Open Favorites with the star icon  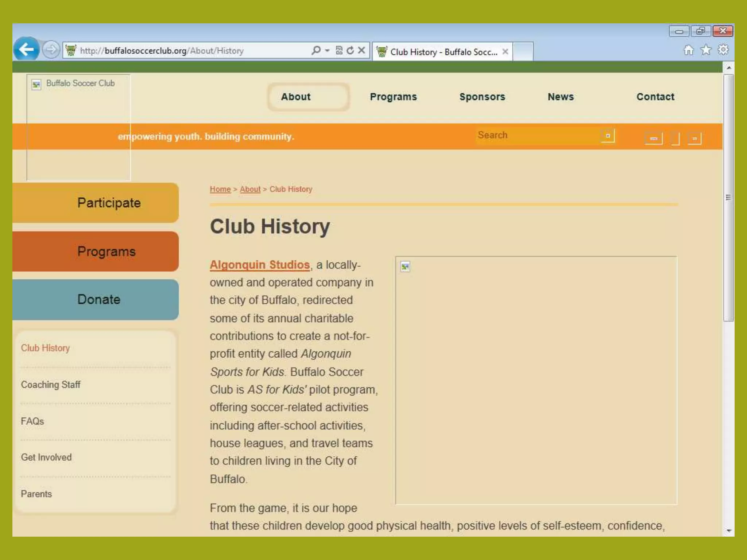tap(706, 50)
